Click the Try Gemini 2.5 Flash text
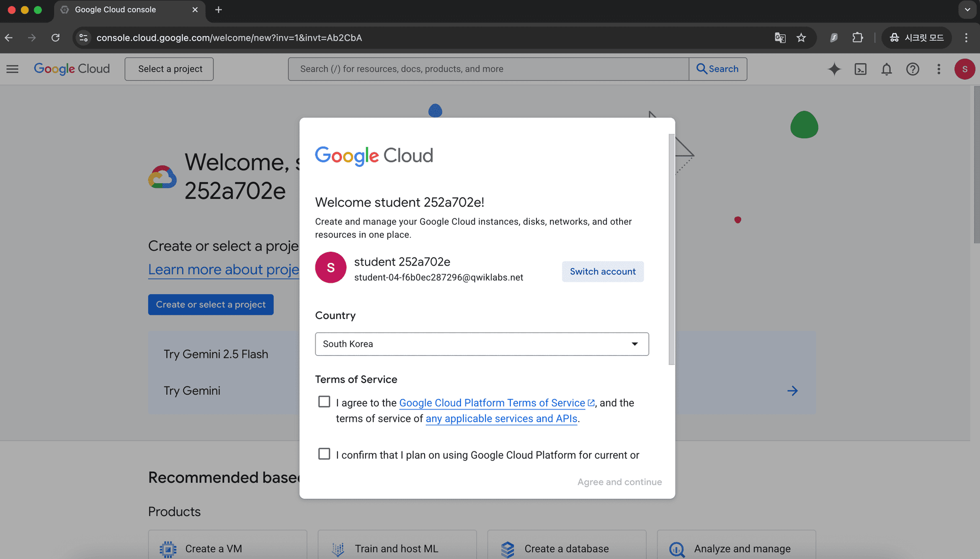 pos(216,354)
